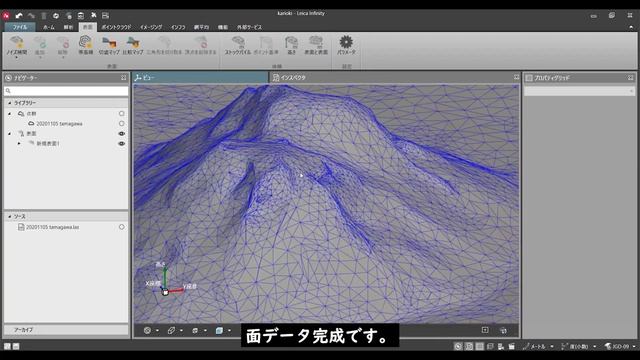Open dropdown arrow beside view cube icon

(x=229, y=331)
